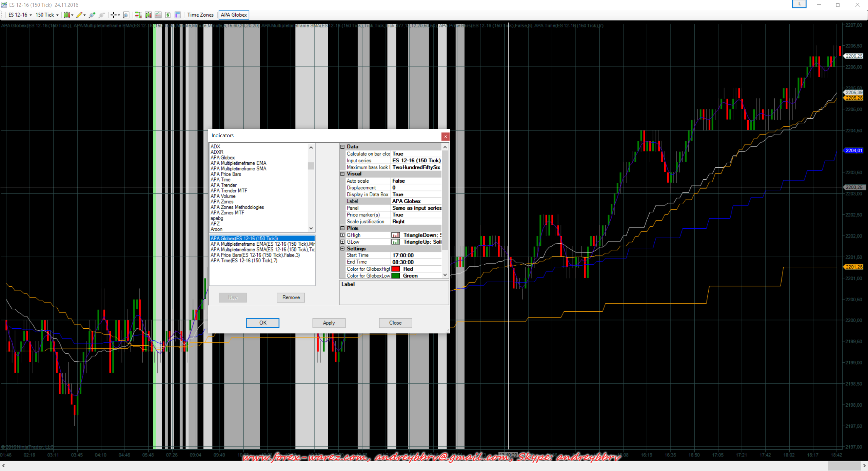Click the Remove indicator button

coord(291,298)
